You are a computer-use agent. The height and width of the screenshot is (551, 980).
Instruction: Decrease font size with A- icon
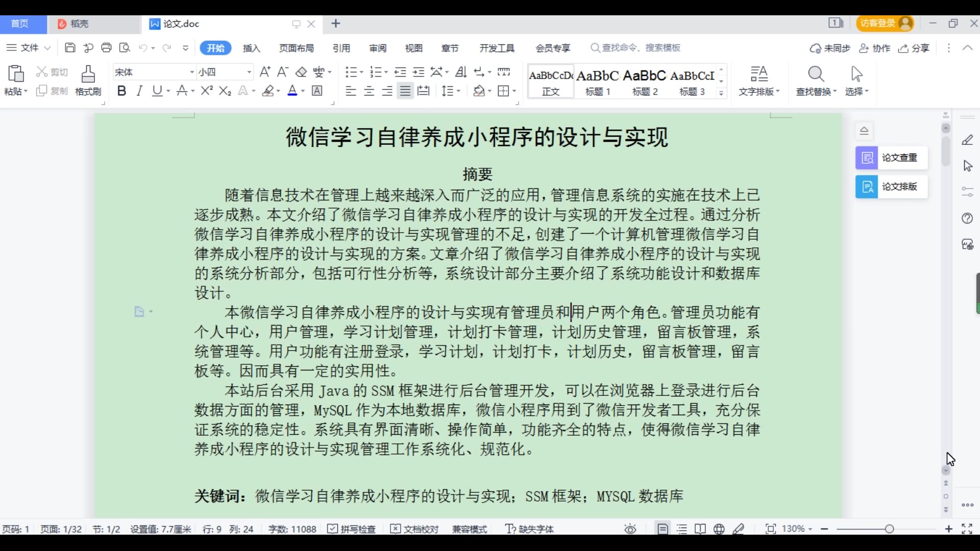coord(283,72)
